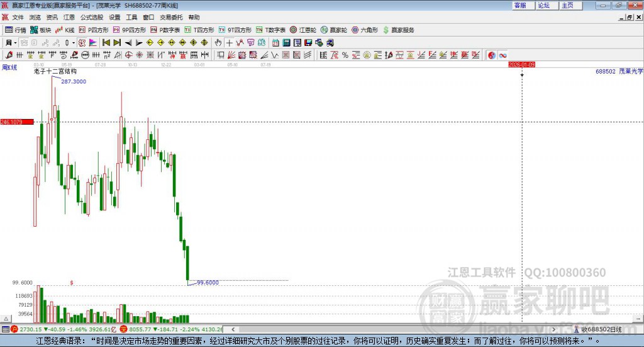This screenshot has height=347, width=644.
Task: Select the angle protractor drawing tool
Action: click(x=118, y=55)
